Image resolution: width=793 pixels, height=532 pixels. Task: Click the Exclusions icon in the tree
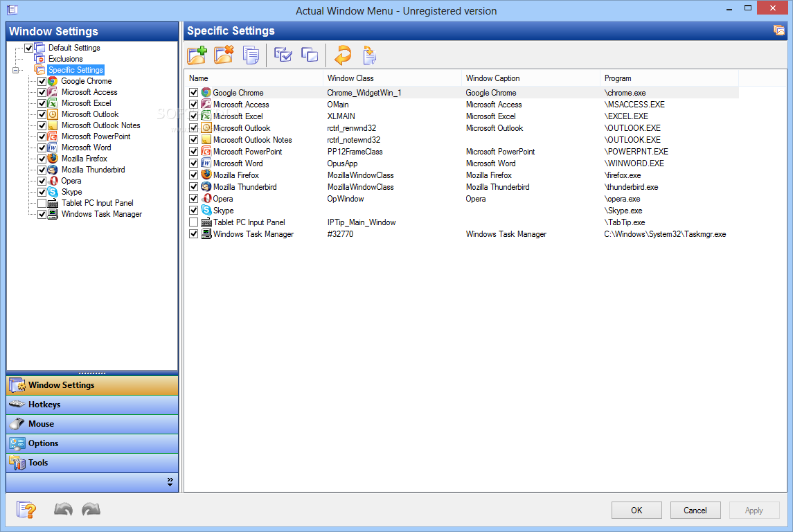(x=39, y=59)
